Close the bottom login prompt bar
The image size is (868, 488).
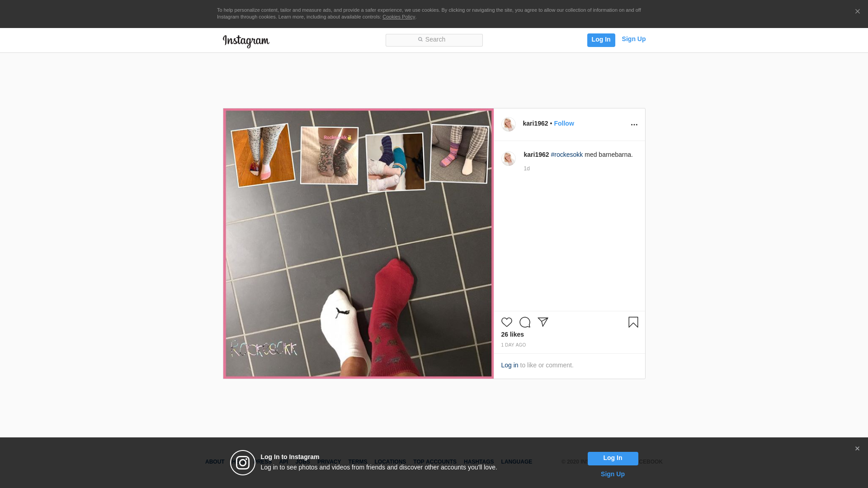pos(857,449)
